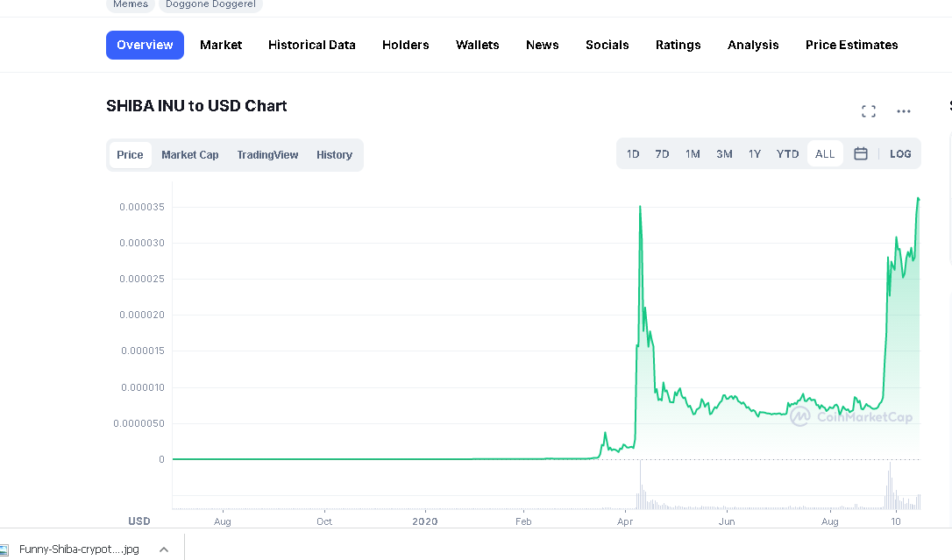Viewport: 952px width, 560px height.
Task: Open the Price Estimates tab
Action: pos(852,45)
